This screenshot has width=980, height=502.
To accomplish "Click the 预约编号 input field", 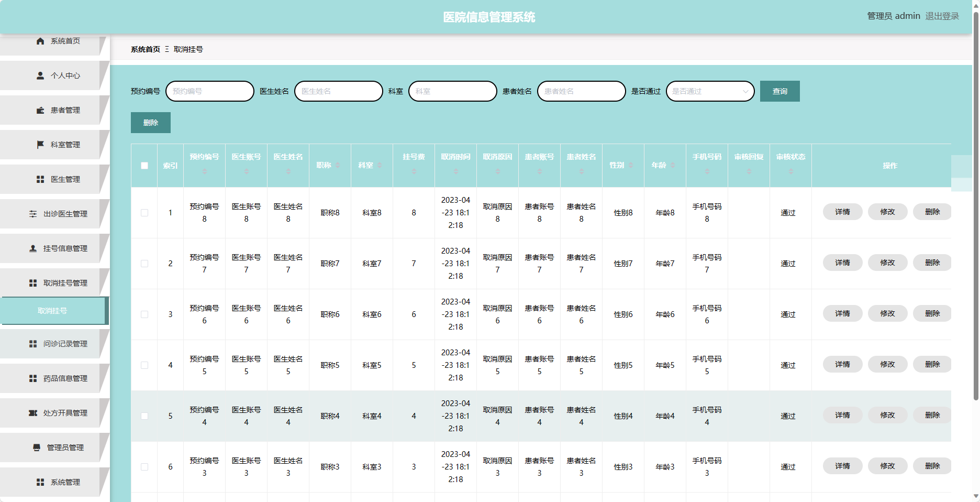I will click(210, 91).
